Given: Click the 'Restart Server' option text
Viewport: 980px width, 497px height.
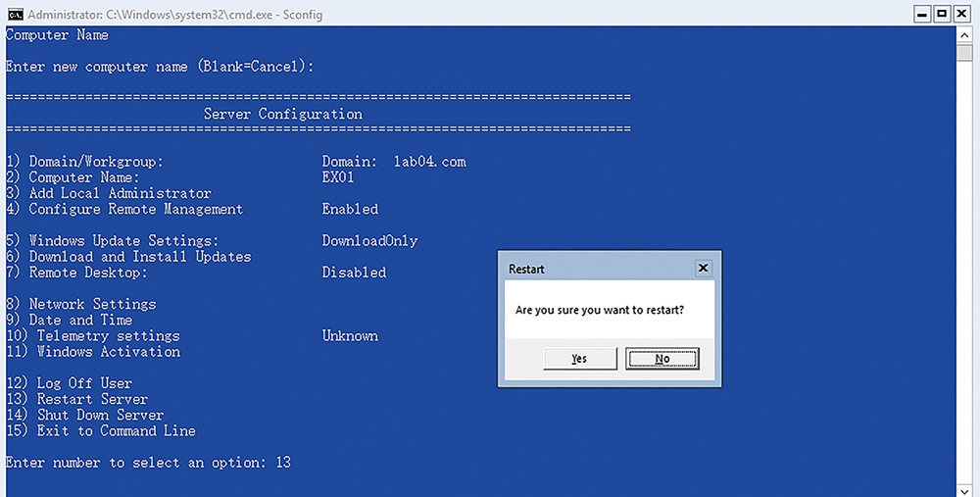Looking at the screenshot, I should (x=92, y=399).
